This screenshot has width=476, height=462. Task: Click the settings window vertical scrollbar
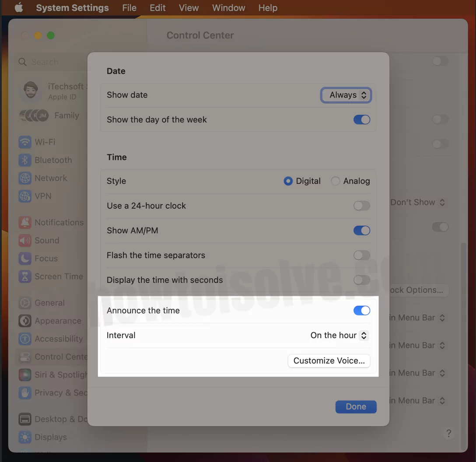(463, 346)
